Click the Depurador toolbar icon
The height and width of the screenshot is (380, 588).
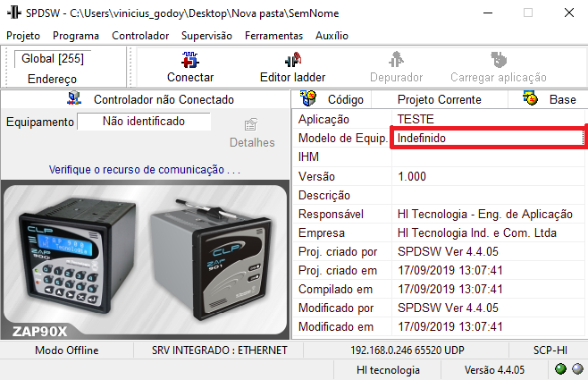(x=396, y=59)
